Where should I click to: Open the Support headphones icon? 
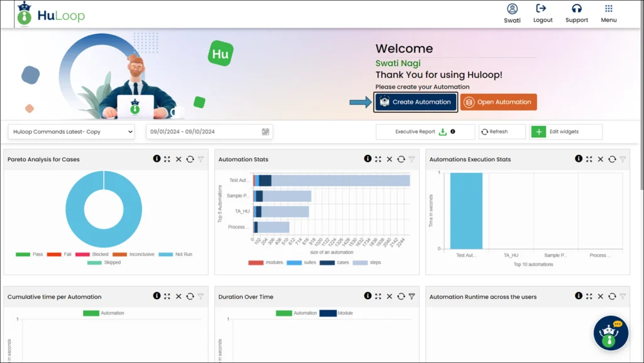tap(577, 10)
